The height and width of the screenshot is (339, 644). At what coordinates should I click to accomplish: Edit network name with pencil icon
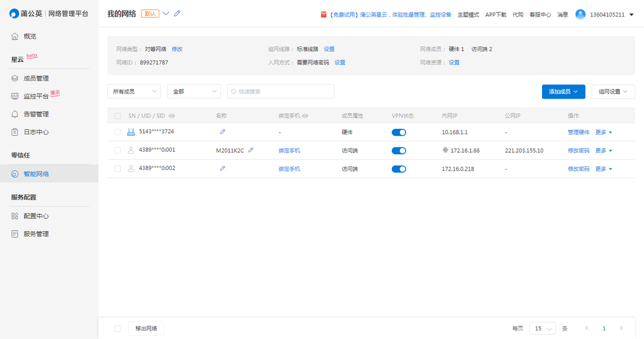(178, 13)
